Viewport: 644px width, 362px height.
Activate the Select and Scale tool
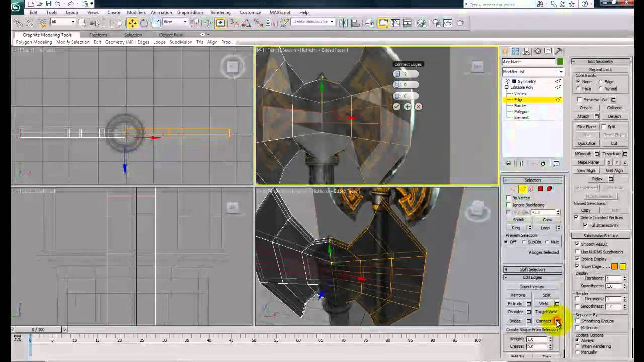tap(156, 23)
